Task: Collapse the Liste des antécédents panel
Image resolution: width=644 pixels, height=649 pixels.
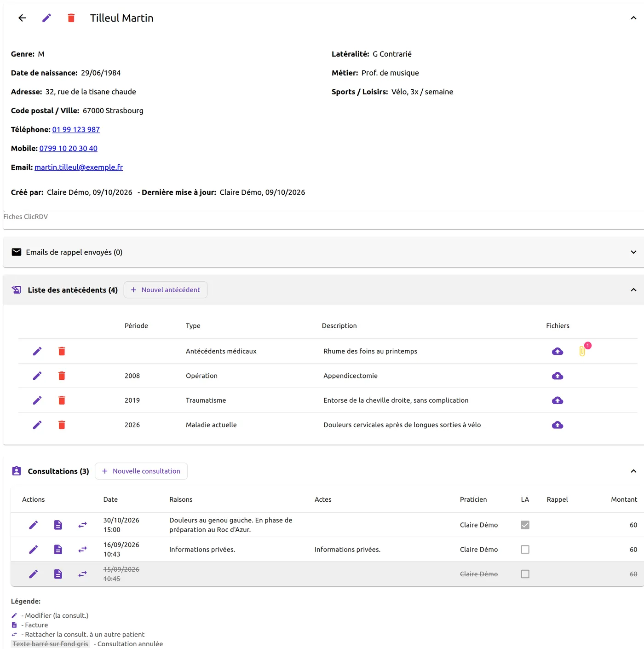Action: point(633,290)
